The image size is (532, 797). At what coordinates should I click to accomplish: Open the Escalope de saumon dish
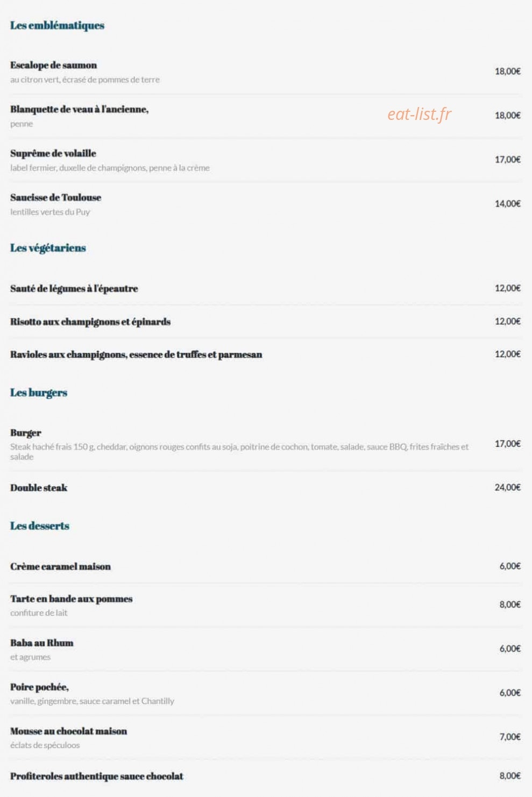point(53,65)
